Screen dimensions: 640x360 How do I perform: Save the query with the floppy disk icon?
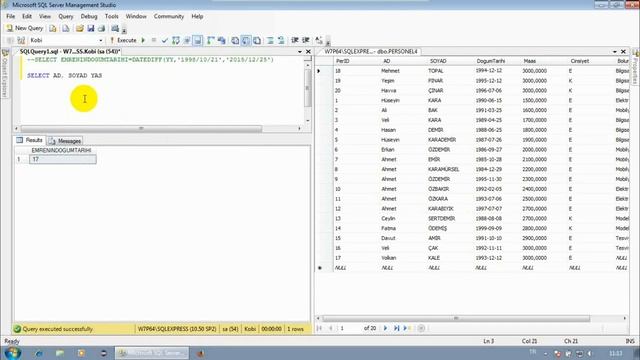91,28
